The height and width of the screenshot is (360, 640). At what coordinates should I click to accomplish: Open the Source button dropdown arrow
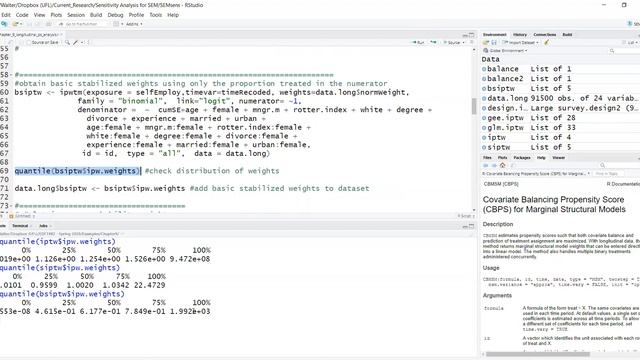464,42
